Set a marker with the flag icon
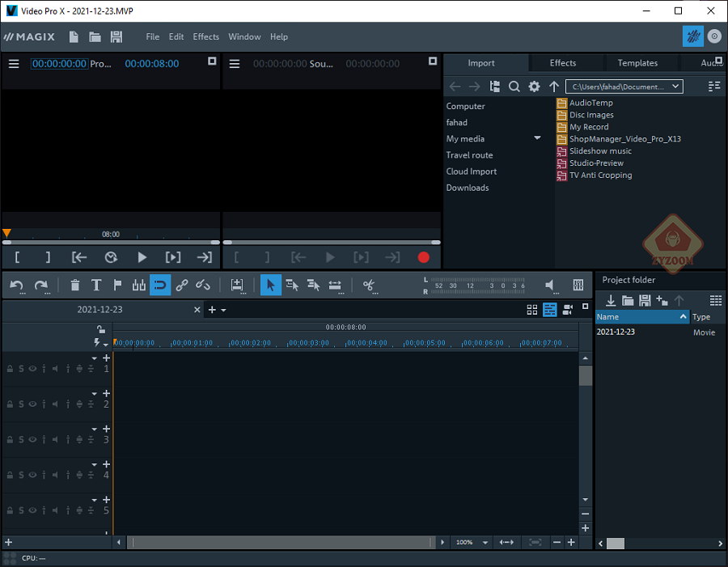Image resolution: width=728 pixels, height=567 pixels. pyautogui.click(x=117, y=285)
